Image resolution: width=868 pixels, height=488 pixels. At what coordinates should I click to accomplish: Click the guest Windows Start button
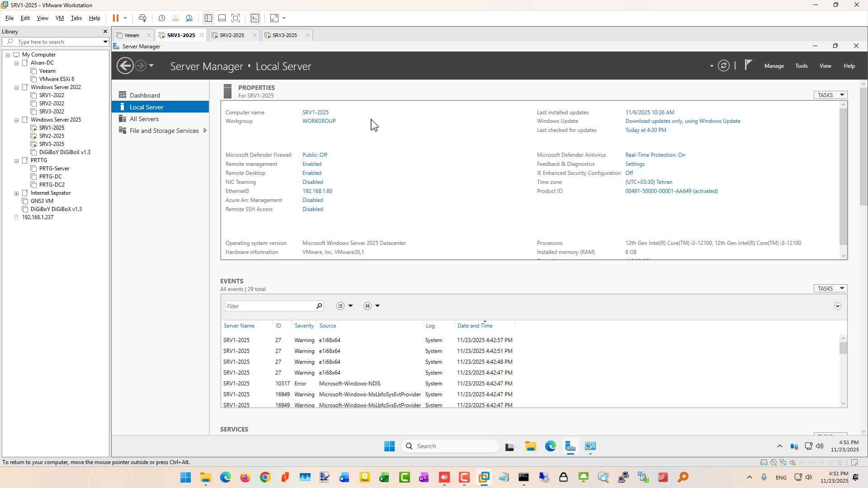click(389, 446)
